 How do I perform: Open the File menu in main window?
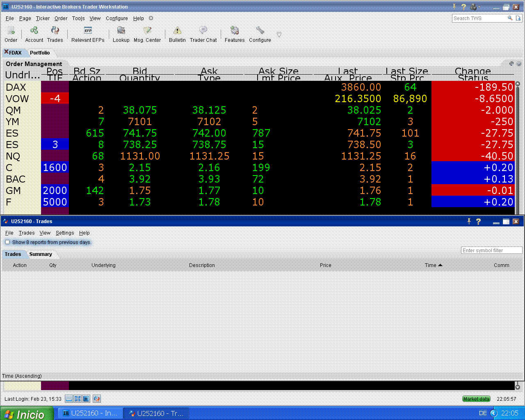[x=10, y=18]
